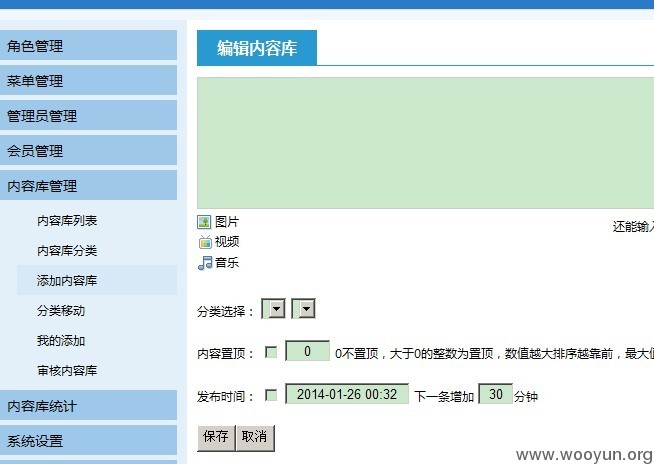Open 审核内容库 page

click(x=67, y=371)
